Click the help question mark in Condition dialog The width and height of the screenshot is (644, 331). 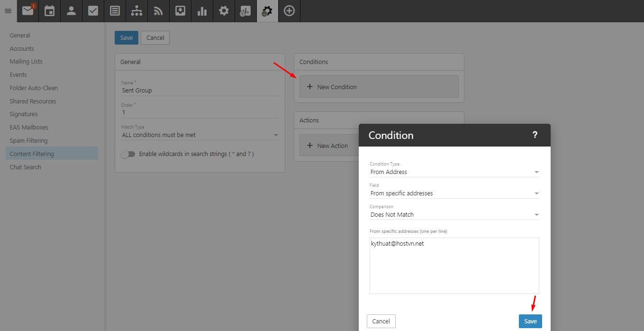pyautogui.click(x=535, y=135)
